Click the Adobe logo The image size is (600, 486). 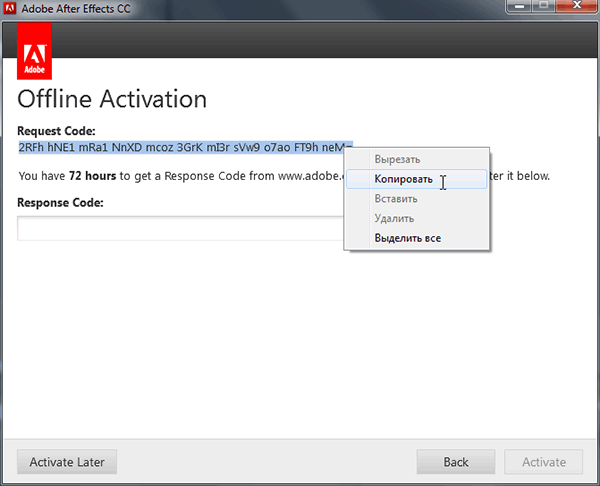click(34, 51)
